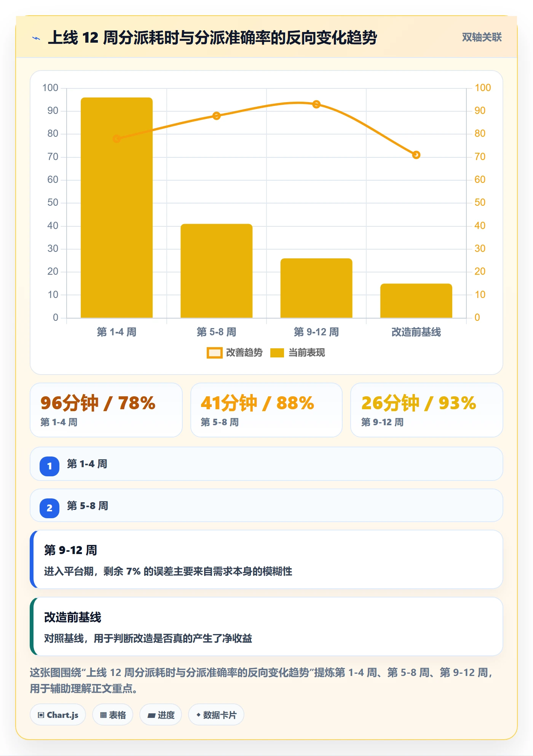The height and width of the screenshot is (756, 533).
Task: Toggle the 当前表现 legend swatch
Action: tap(277, 353)
